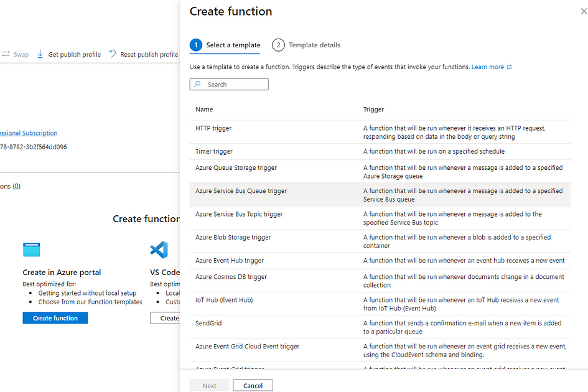The width and height of the screenshot is (588, 392).
Task: Click step 1 circle for Select a template
Action: coord(196,45)
